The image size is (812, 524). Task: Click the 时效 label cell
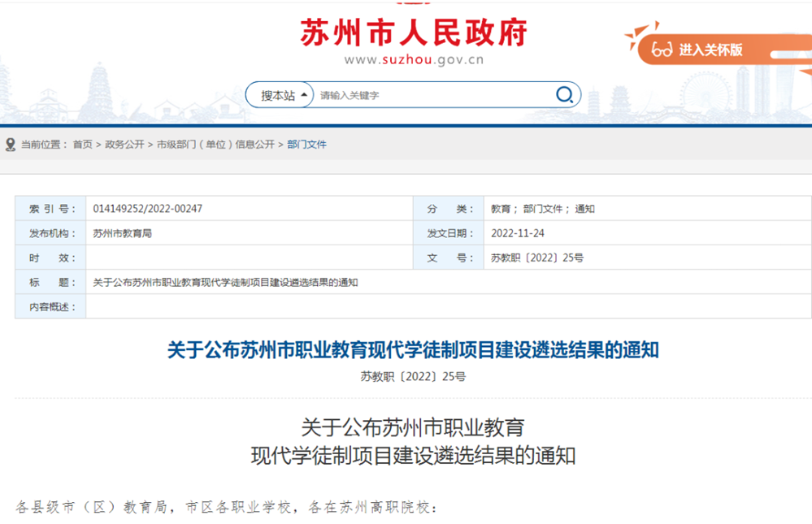tap(50, 258)
